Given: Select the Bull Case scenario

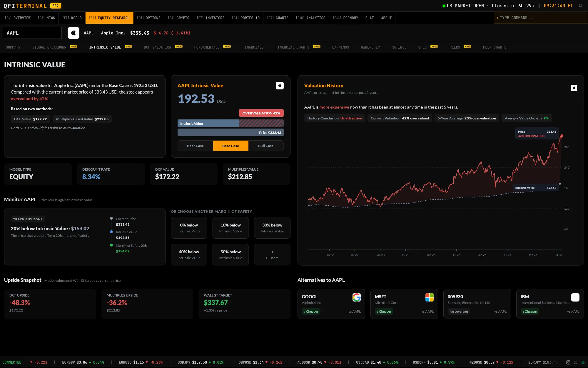Looking at the screenshot, I should (x=266, y=146).
